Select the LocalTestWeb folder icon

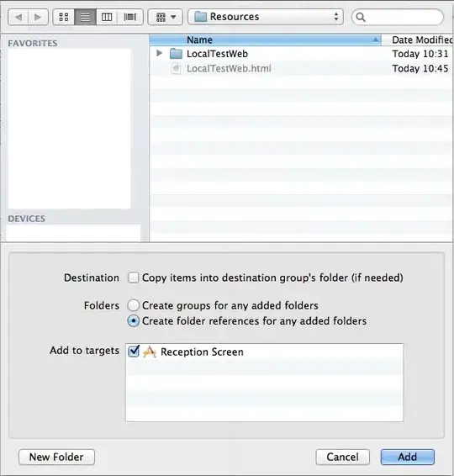(176, 54)
